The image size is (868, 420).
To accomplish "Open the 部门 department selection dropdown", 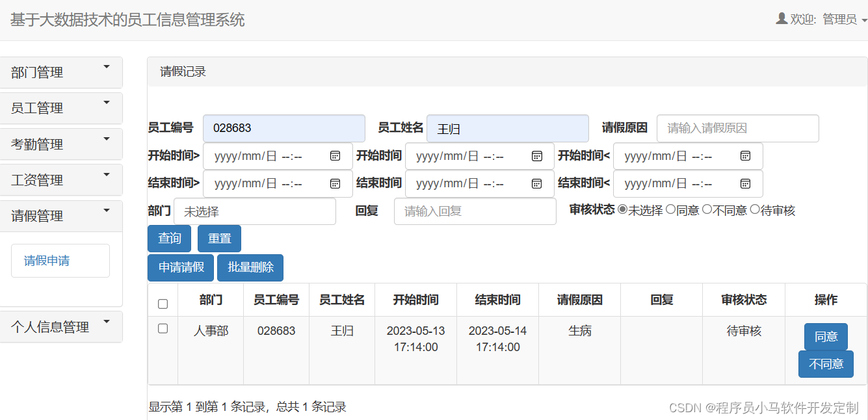I will (x=255, y=211).
